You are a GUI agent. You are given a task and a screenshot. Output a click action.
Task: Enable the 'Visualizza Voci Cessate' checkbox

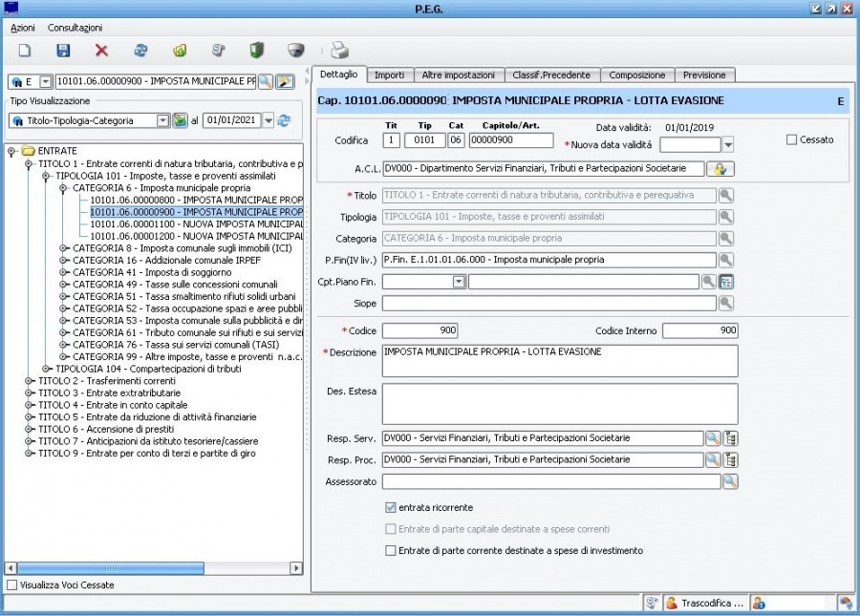pos(11,584)
